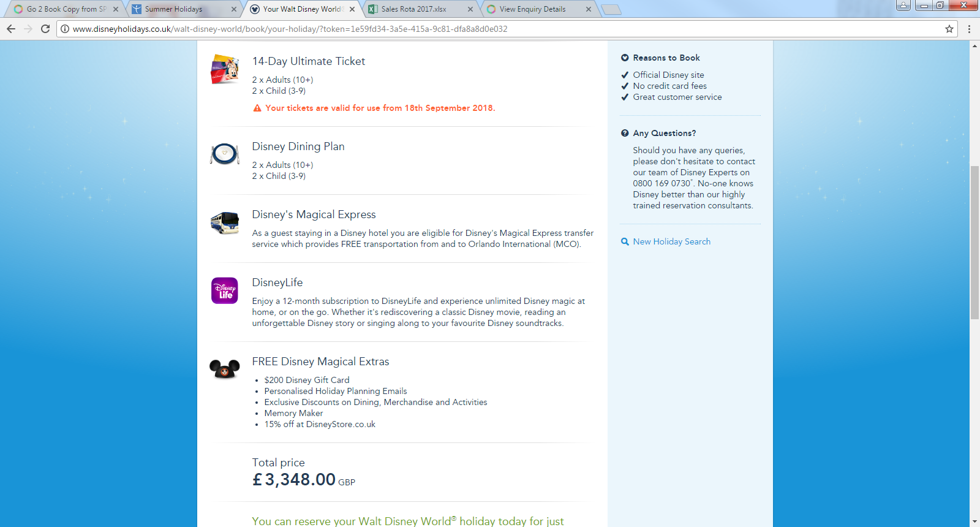Viewport: 980px width, 527px height.
Task: Click the Exclusive Discounts on Dining item
Action: click(376, 402)
